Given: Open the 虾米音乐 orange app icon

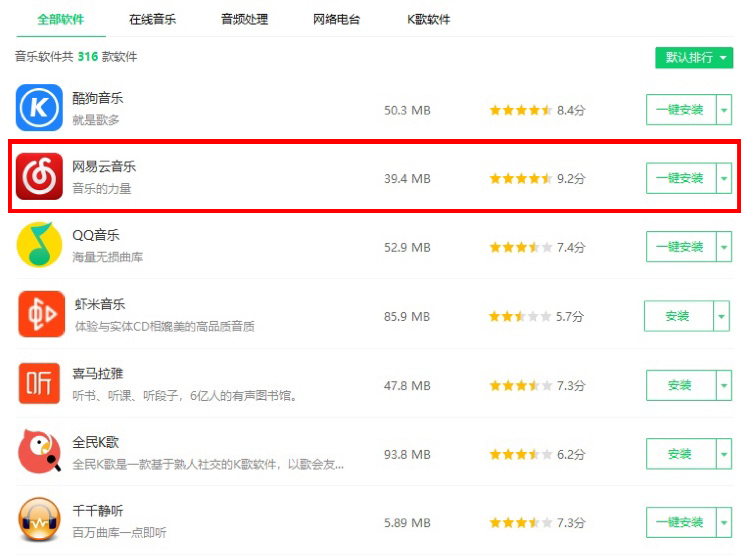Looking at the screenshot, I should click(x=42, y=314).
